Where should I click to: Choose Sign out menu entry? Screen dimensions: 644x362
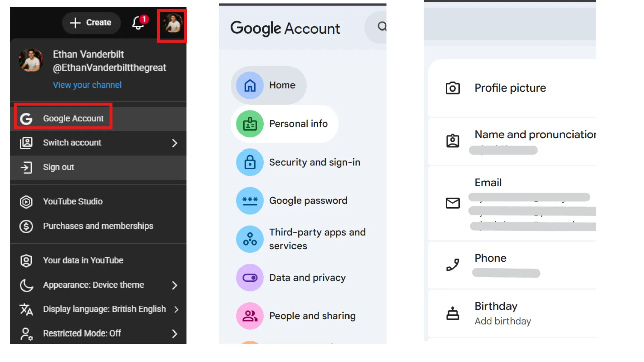(59, 167)
